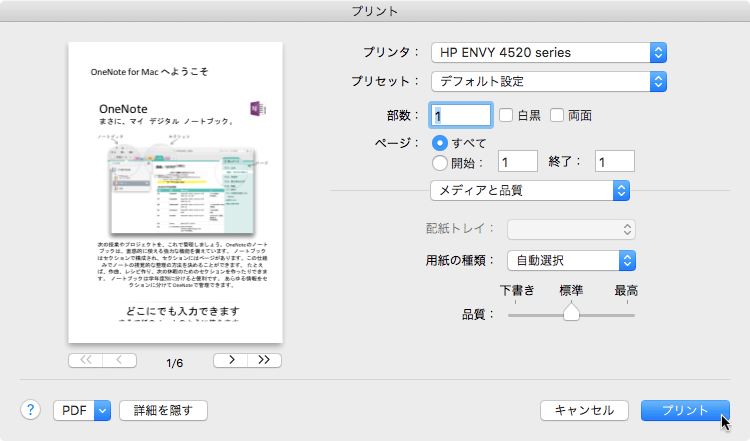
Task: Go to previous preview page arrow
Action: coord(120,360)
